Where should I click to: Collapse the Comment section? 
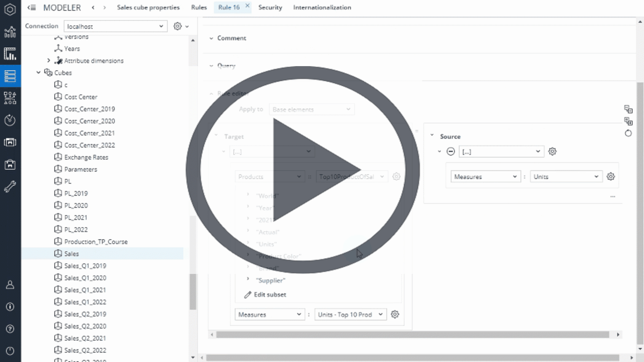tap(211, 38)
